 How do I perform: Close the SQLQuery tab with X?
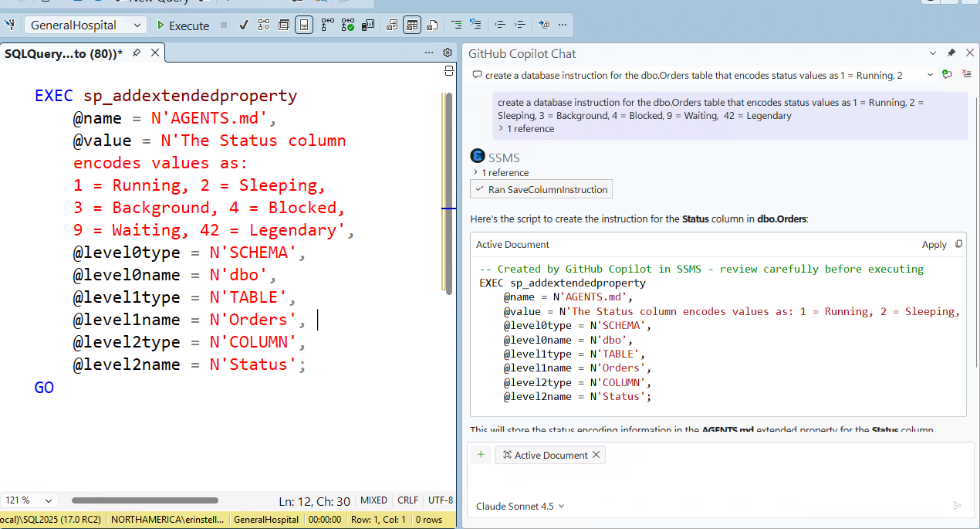pos(155,53)
